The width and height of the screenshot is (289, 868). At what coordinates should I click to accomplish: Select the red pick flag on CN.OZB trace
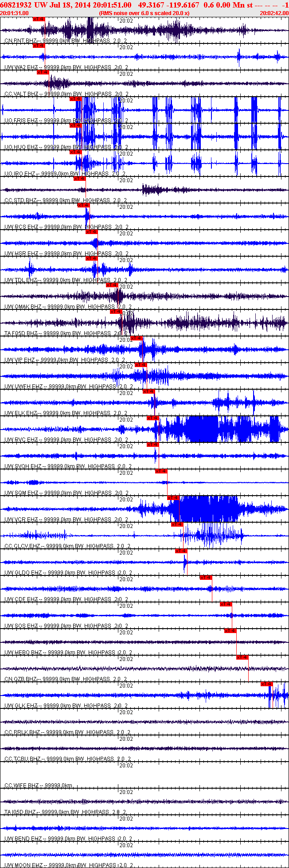[242, 657]
